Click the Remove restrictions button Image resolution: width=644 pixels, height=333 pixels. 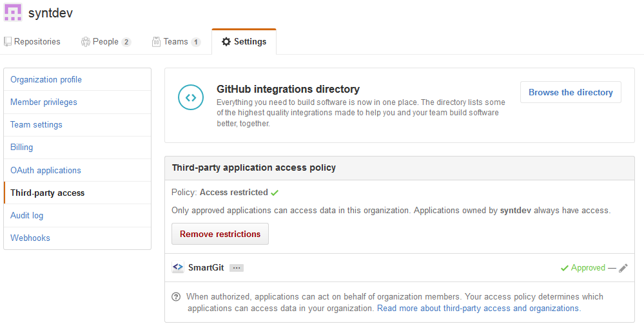click(x=220, y=234)
